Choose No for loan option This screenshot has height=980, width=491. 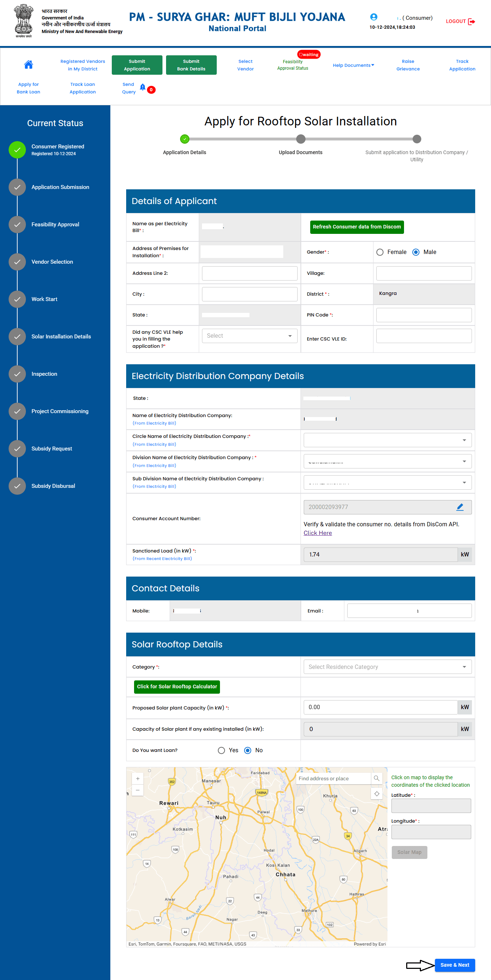click(247, 750)
